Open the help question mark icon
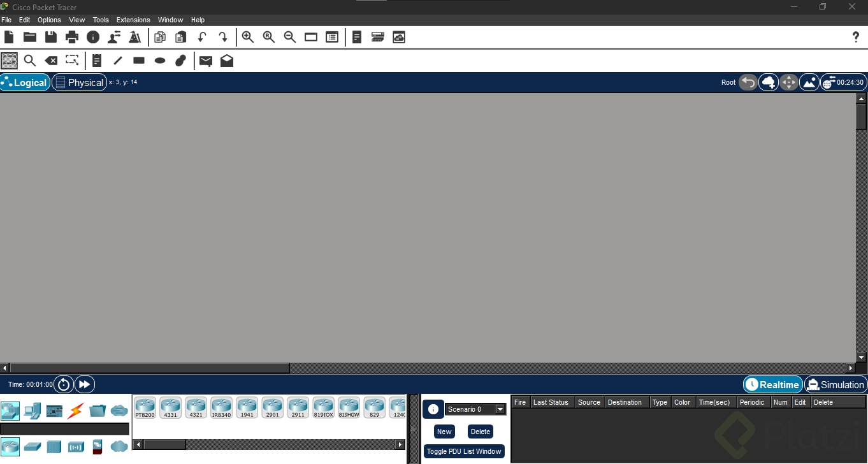 tap(856, 37)
